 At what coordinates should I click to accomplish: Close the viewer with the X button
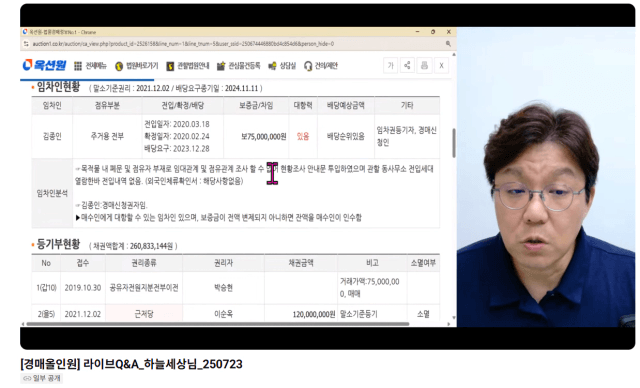(x=441, y=66)
